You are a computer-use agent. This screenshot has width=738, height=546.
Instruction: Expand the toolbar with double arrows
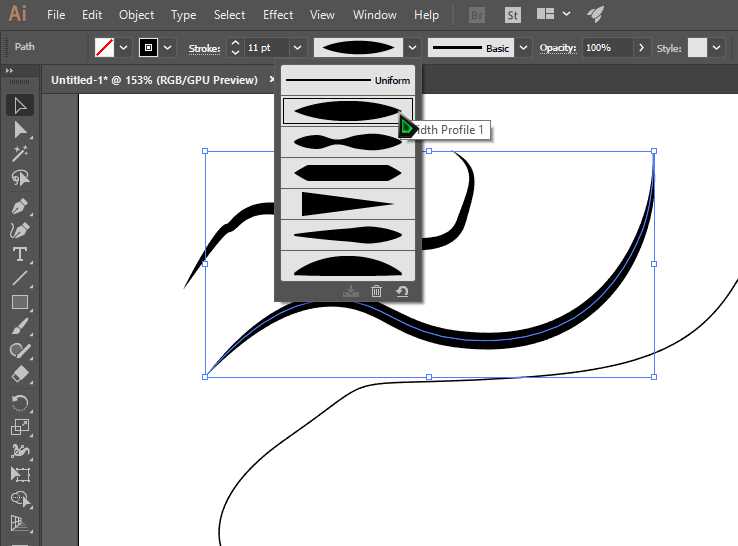coord(9,71)
